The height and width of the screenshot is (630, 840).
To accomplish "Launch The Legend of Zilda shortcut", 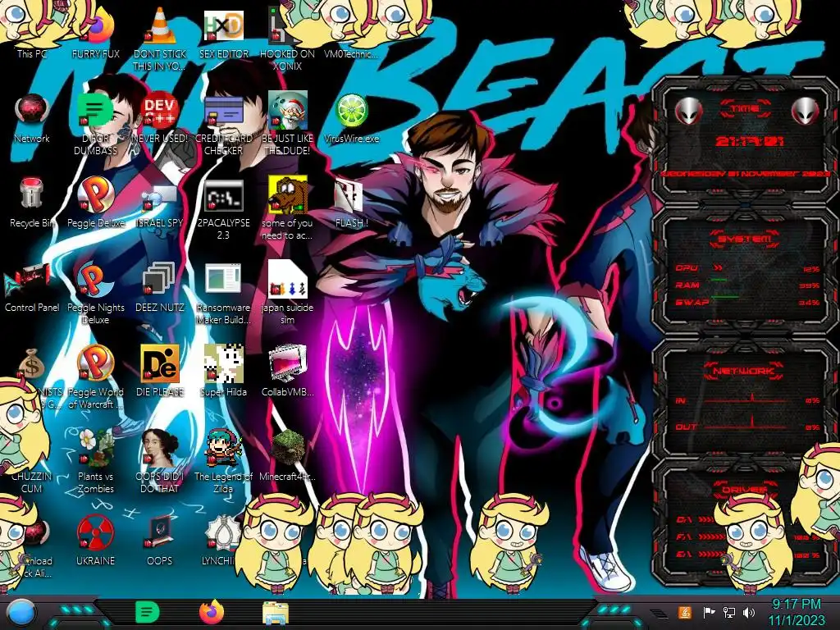I will pos(223,448).
